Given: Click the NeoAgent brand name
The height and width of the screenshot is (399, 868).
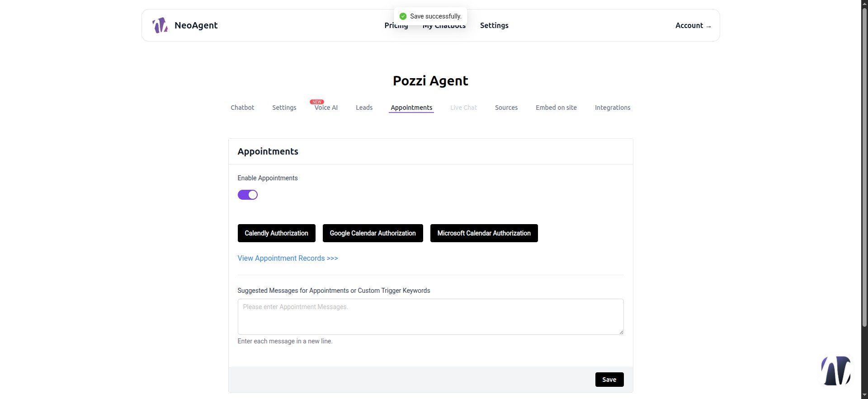Looking at the screenshot, I should click(196, 25).
